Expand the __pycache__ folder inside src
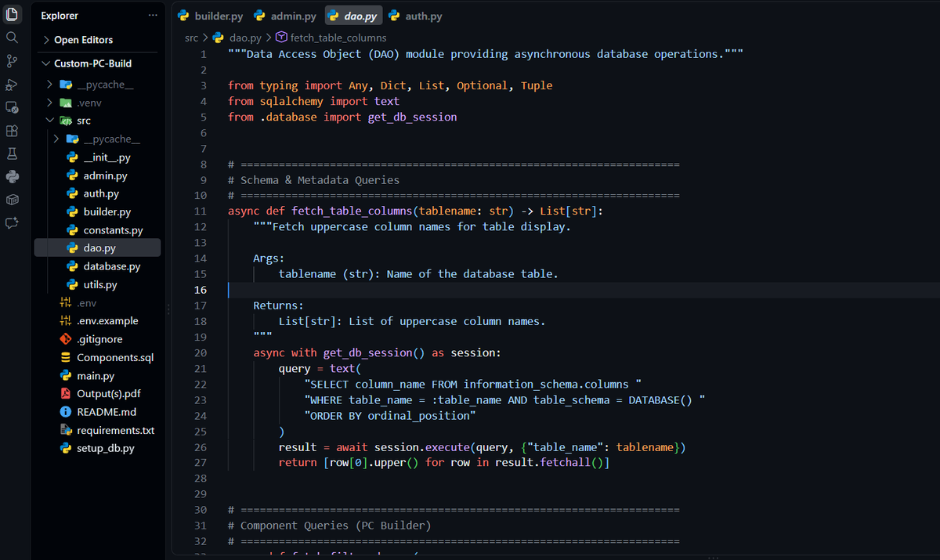This screenshot has height=560, width=940. pyautogui.click(x=98, y=139)
